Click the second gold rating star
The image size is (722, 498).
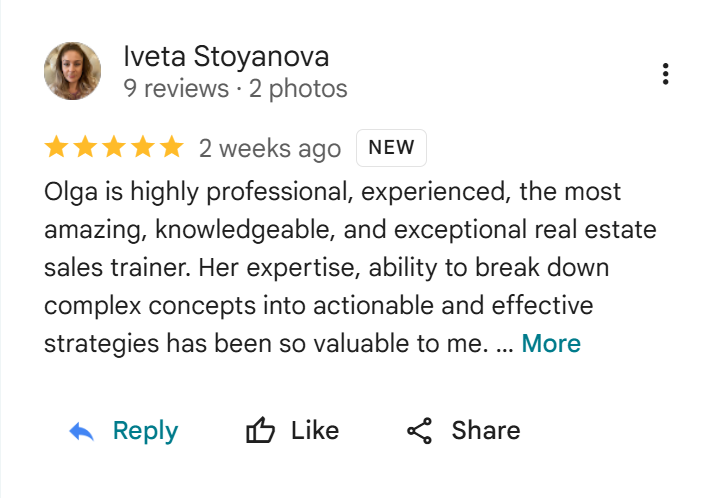(85, 148)
